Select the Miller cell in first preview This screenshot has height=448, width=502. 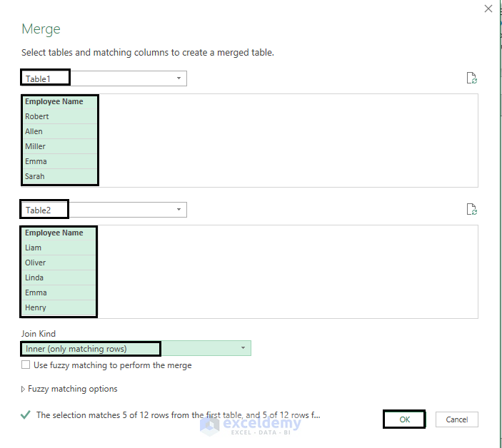(x=36, y=146)
